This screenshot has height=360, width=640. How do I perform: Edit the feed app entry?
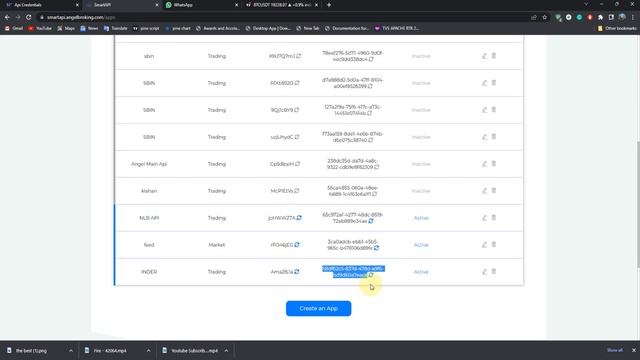pyautogui.click(x=484, y=245)
